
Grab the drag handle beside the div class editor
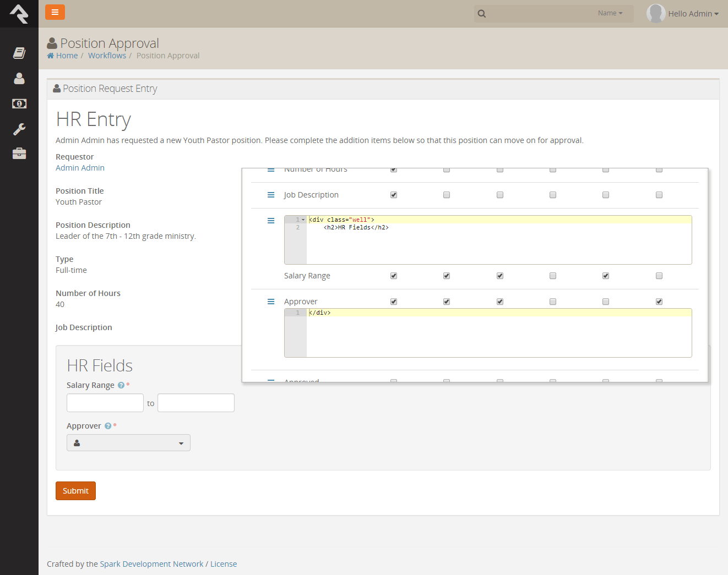[x=271, y=221]
